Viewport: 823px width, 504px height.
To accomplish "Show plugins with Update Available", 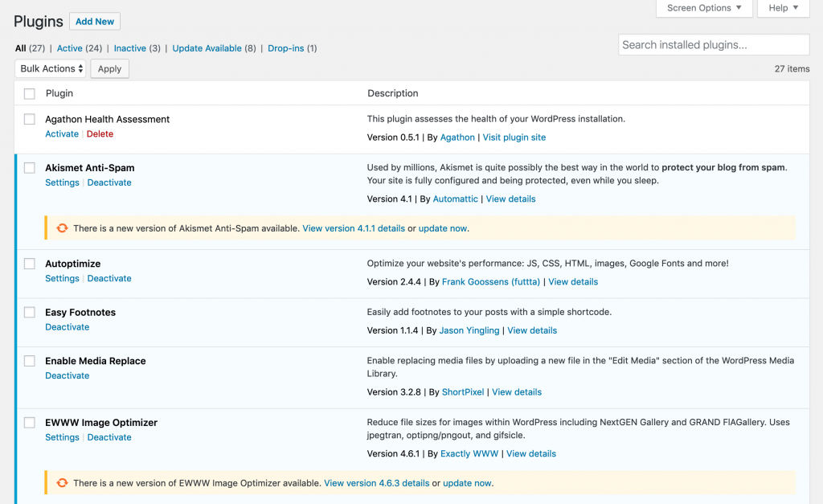I will coord(207,48).
